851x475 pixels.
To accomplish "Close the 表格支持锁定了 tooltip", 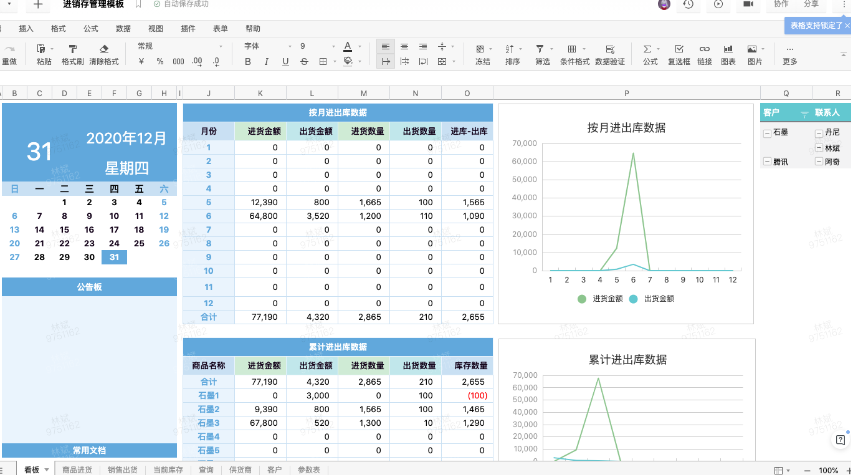I will click(847, 26).
